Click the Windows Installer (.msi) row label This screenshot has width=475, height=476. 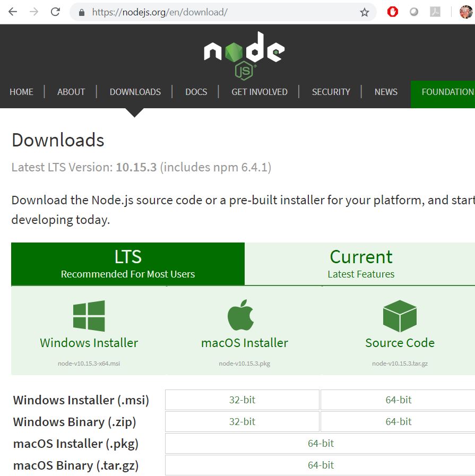[81, 400]
